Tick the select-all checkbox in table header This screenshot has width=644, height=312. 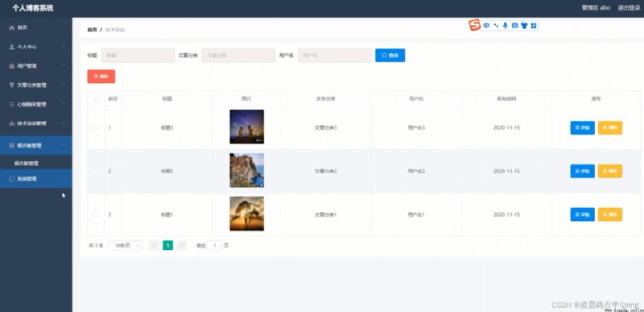(96, 98)
